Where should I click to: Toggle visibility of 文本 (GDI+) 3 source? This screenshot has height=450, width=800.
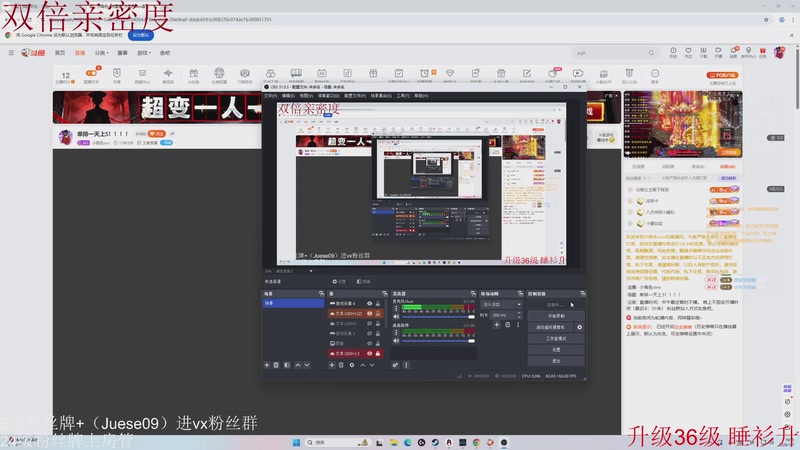(369, 353)
